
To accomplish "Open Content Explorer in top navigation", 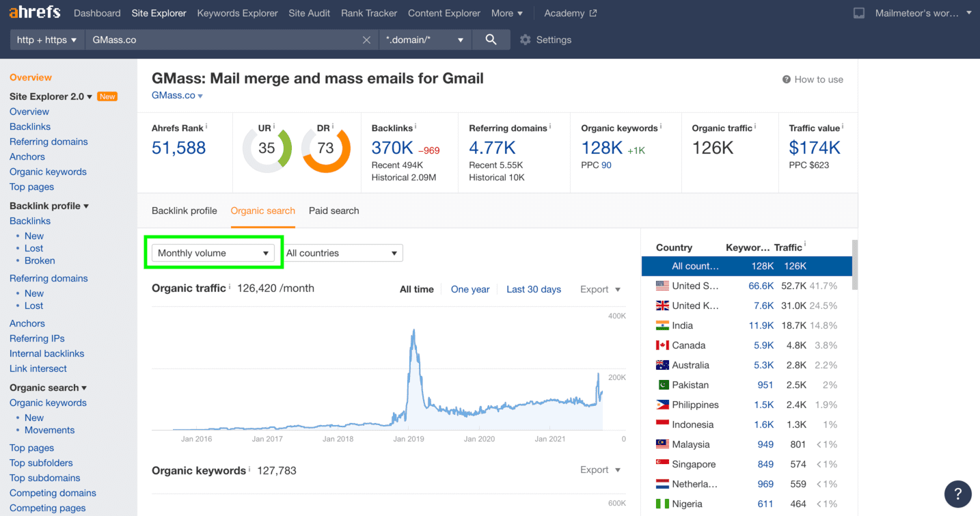I will tap(444, 13).
